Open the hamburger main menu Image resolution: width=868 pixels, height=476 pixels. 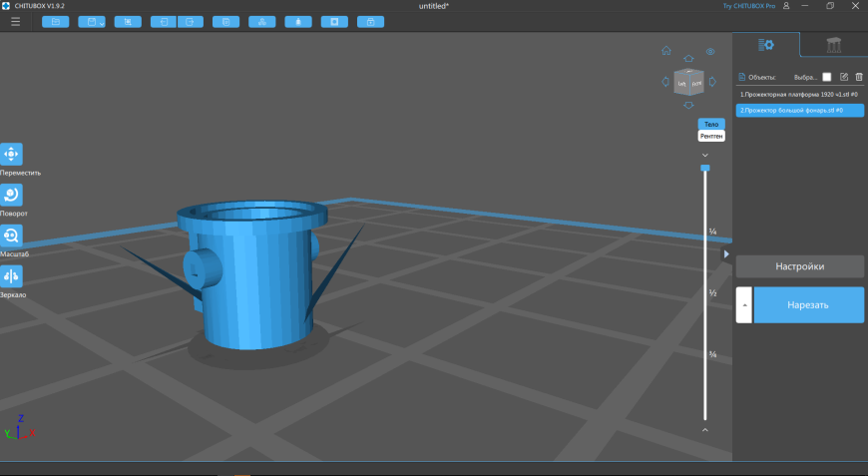point(15,21)
